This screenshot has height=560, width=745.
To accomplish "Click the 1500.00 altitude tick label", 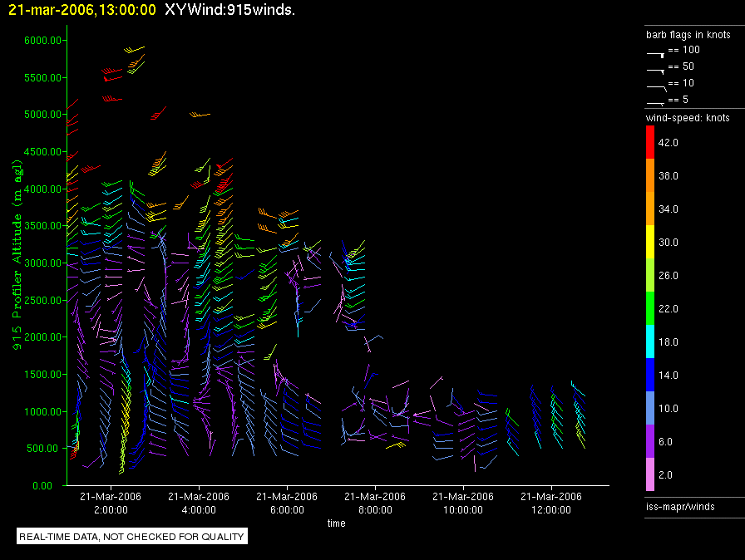I will (x=42, y=375).
